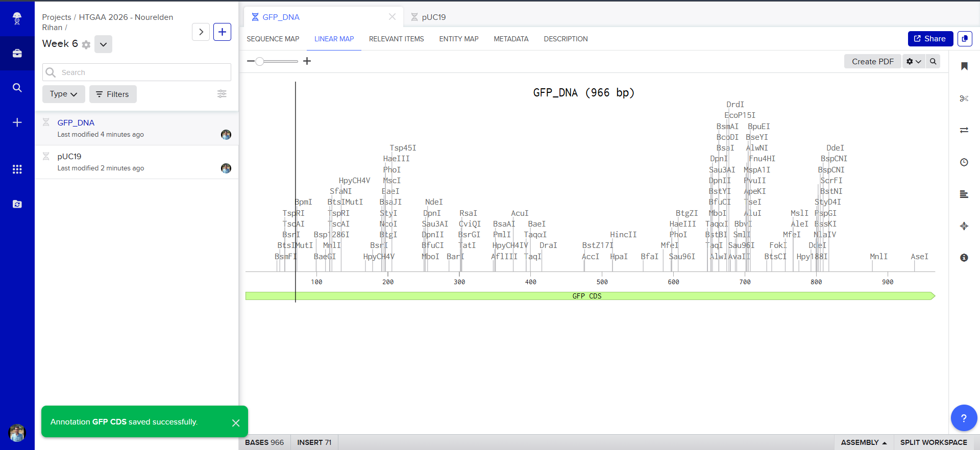Click the DraI enzyme label
980x450 pixels.
548,245
